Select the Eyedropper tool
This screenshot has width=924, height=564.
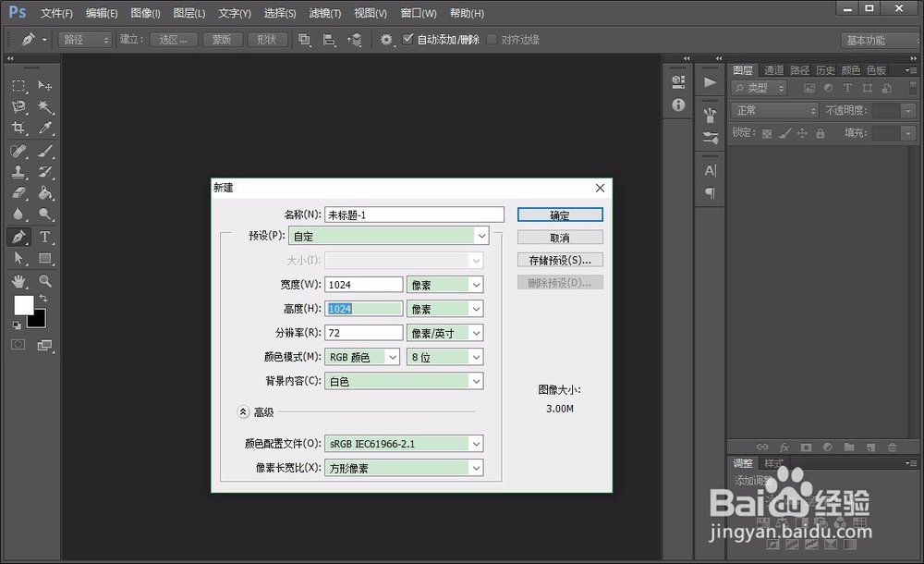(x=44, y=127)
